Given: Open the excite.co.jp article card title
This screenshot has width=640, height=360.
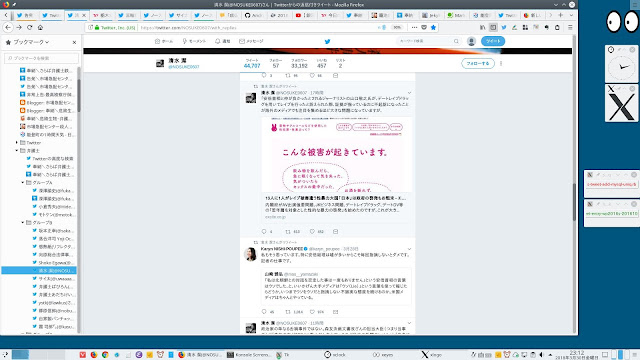Looking at the screenshot, I should click(336, 198).
